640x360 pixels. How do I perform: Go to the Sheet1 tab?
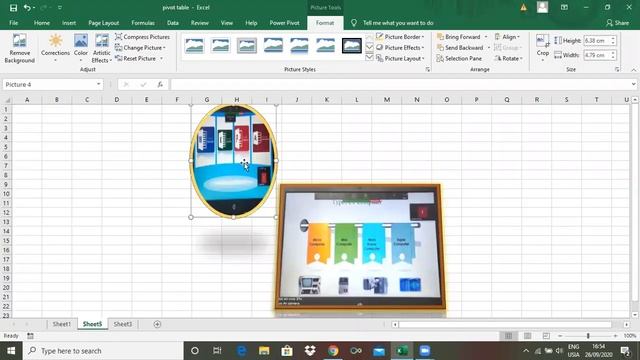[x=62, y=324]
